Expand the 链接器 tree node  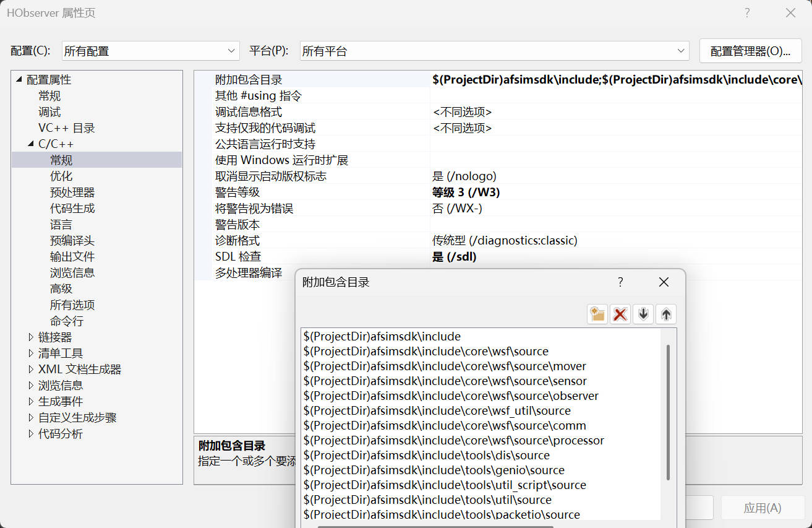click(x=32, y=337)
